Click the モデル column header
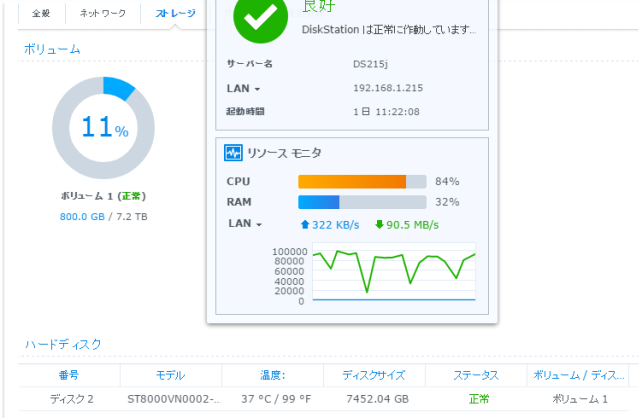 pyautogui.click(x=170, y=375)
